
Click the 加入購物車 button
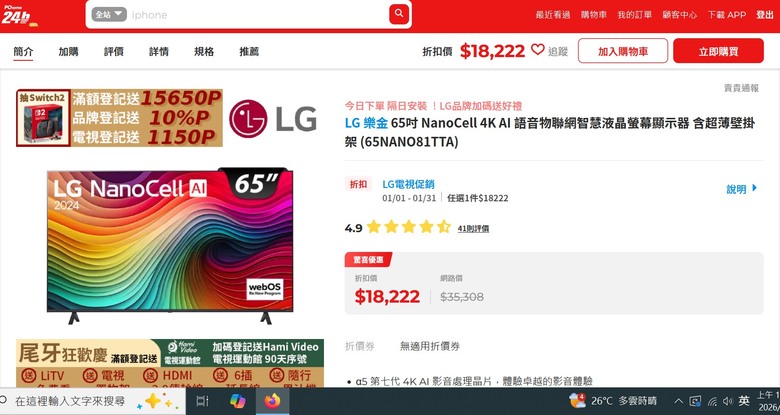(622, 51)
